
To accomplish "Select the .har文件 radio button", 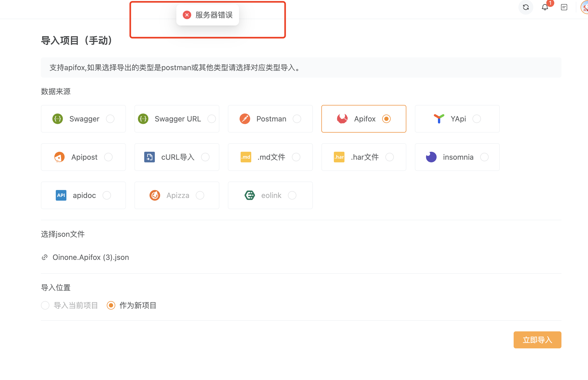I will pyautogui.click(x=390, y=157).
